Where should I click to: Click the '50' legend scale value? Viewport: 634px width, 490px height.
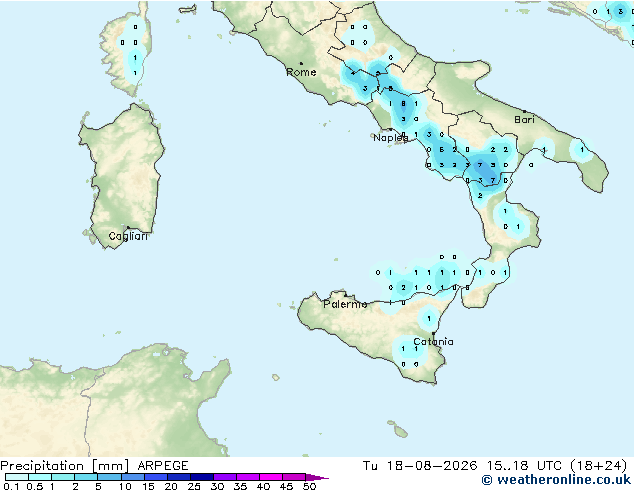[309, 486]
